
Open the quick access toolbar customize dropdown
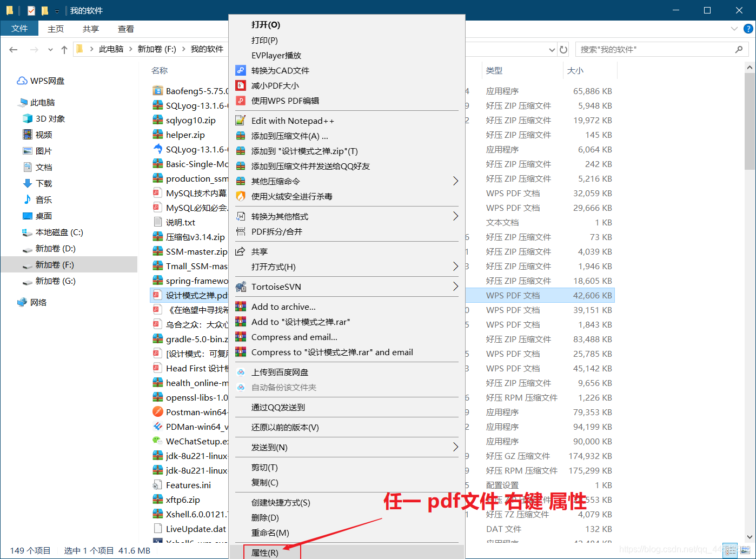pos(57,11)
